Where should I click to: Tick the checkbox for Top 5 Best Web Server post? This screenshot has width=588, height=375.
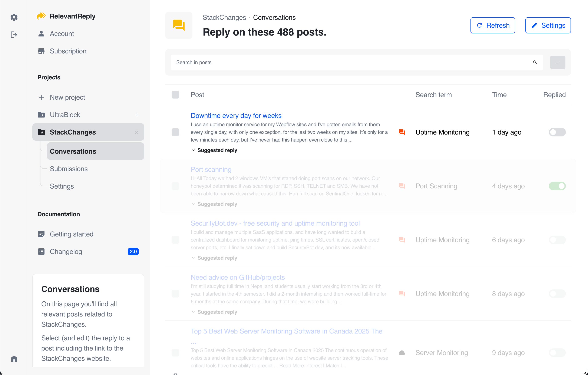pos(175,352)
